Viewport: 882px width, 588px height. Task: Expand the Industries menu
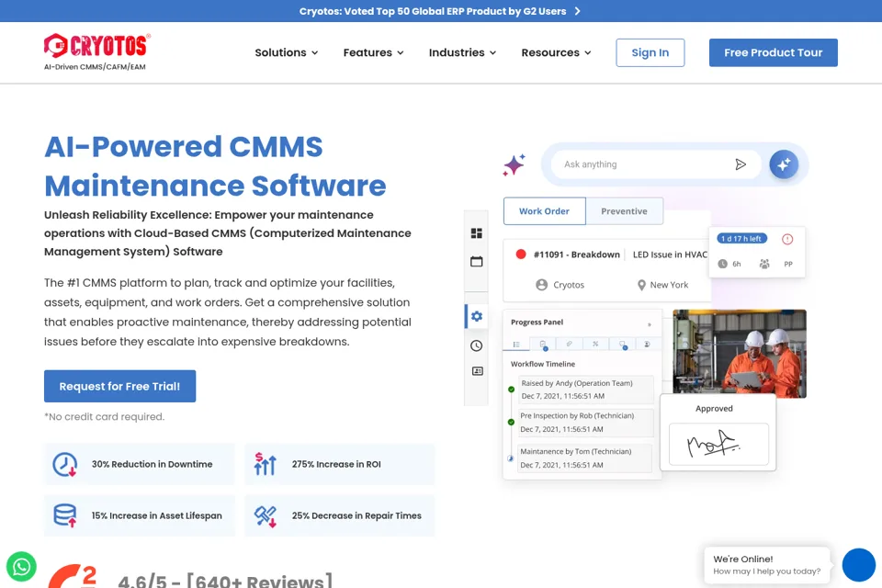pyautogui.click(x=462, y=52)
